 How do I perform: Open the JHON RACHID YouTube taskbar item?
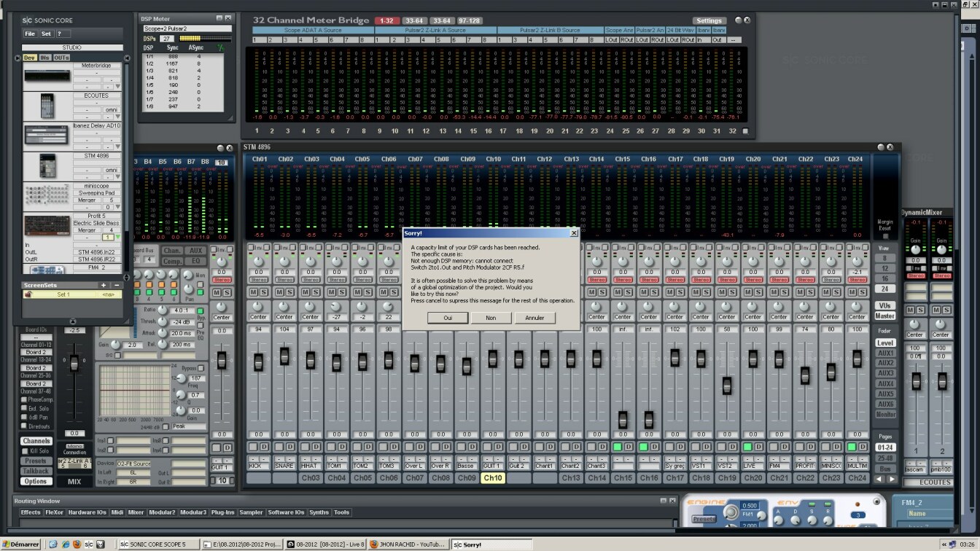(x=408, y=544)
